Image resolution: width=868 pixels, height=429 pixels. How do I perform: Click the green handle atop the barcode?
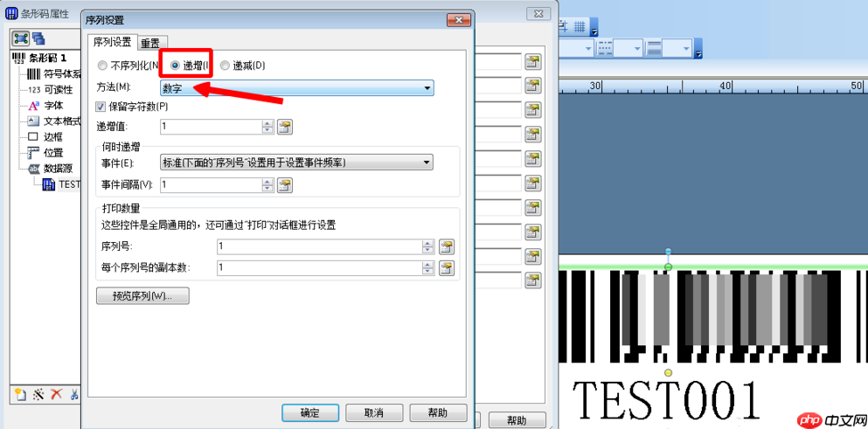668,267
